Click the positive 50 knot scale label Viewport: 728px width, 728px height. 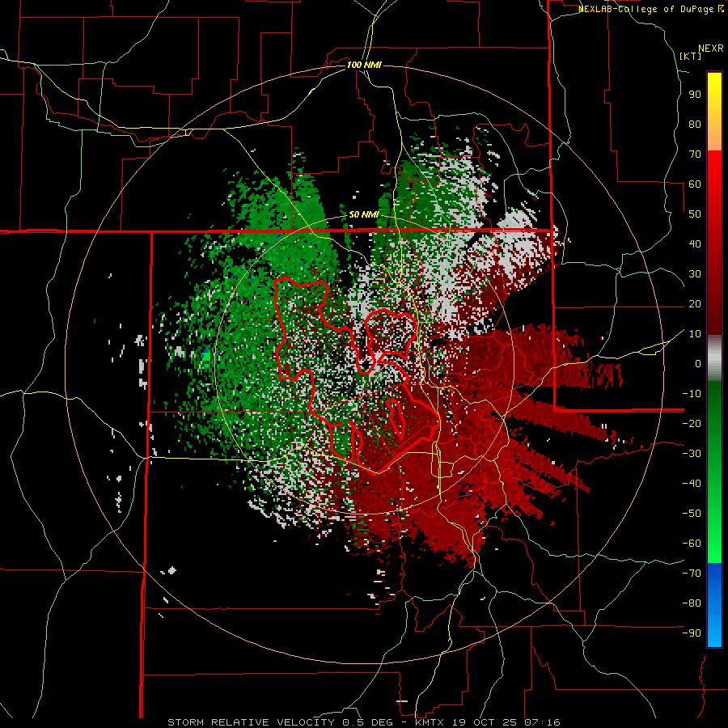(695, 214)
